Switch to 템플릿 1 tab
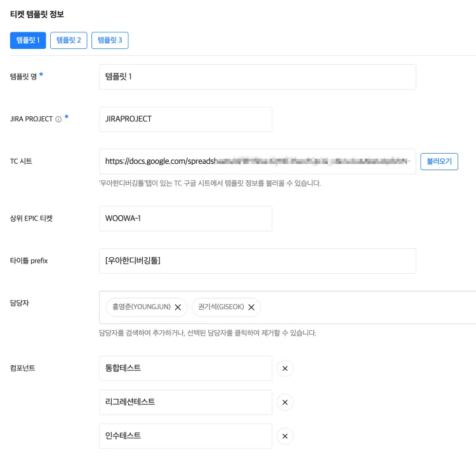476x456 pixels. [28, 40]
